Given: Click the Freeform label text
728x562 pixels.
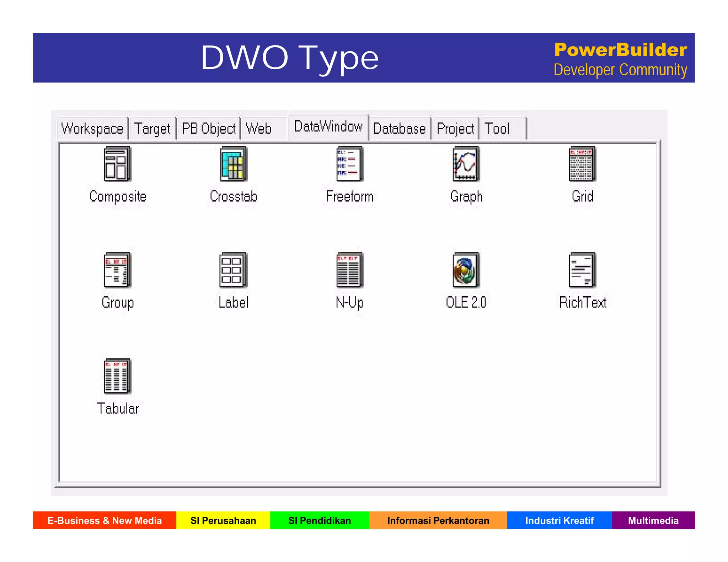Looking at the screenshot, I should tap(350, 196).
